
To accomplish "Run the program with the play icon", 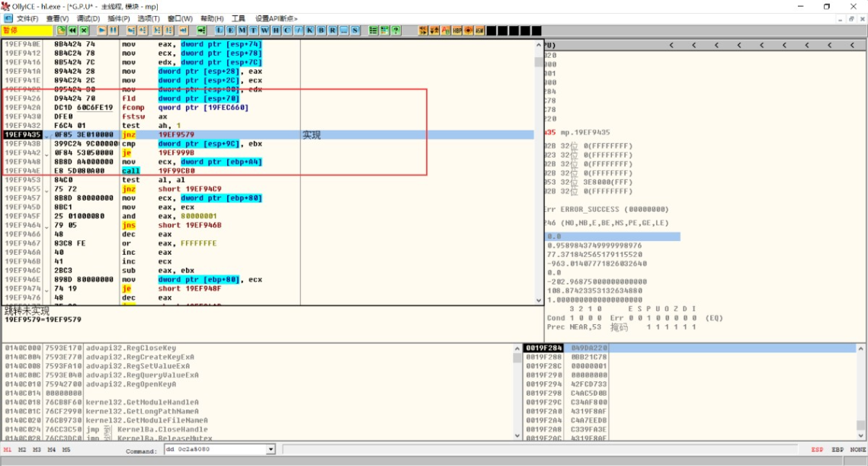I will (102, 31).
